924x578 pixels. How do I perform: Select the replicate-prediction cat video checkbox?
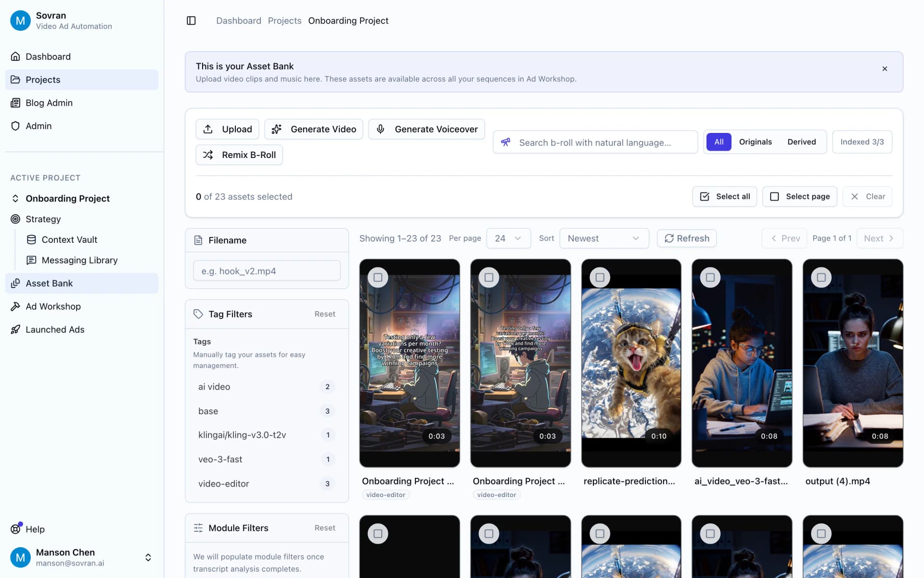tap(600, 277)
